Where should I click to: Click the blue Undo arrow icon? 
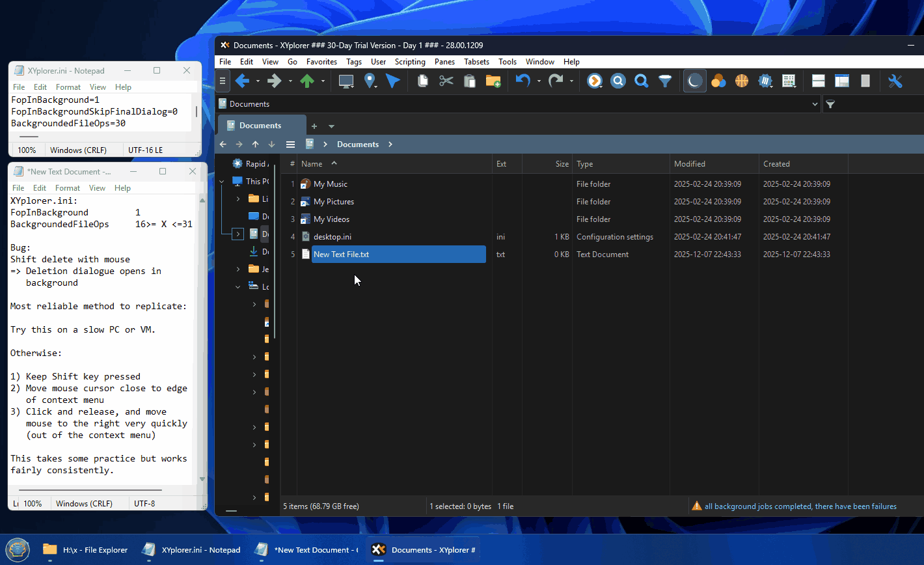click(523, 81)
